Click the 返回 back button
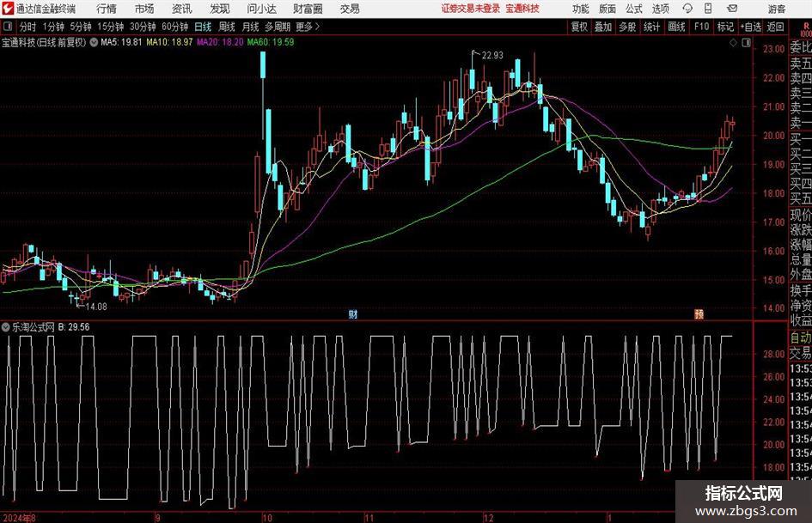The height and width of the screenshot is (523, 812). (775, 27)
